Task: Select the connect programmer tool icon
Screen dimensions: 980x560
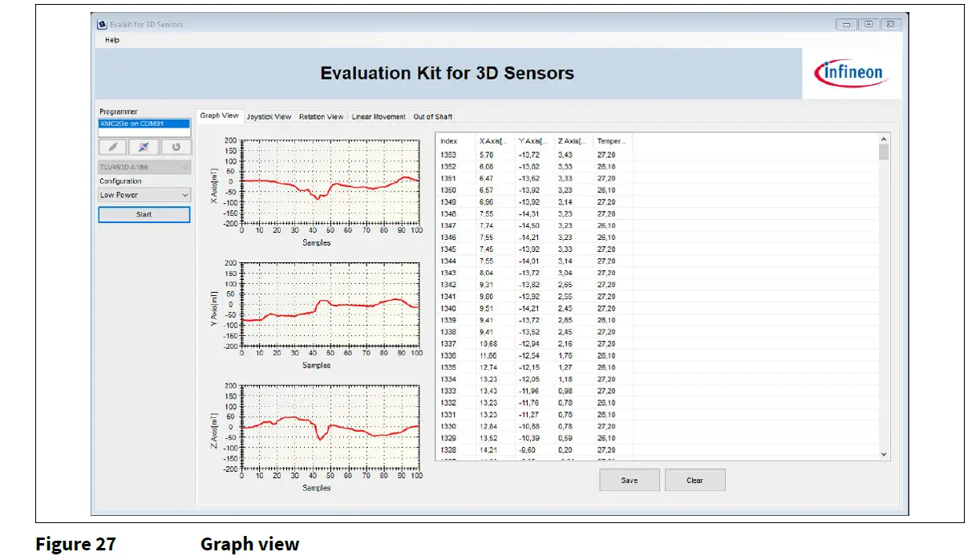Action: tap(112, 147)
